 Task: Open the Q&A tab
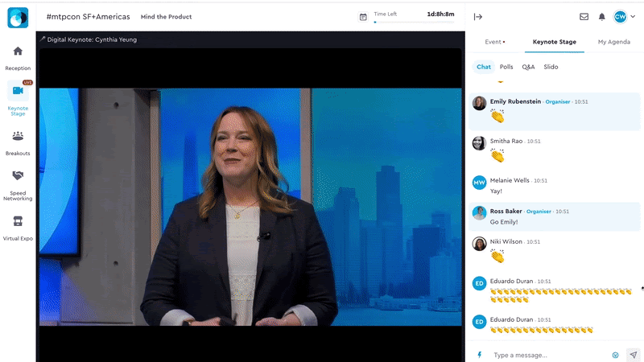point(528,67)
